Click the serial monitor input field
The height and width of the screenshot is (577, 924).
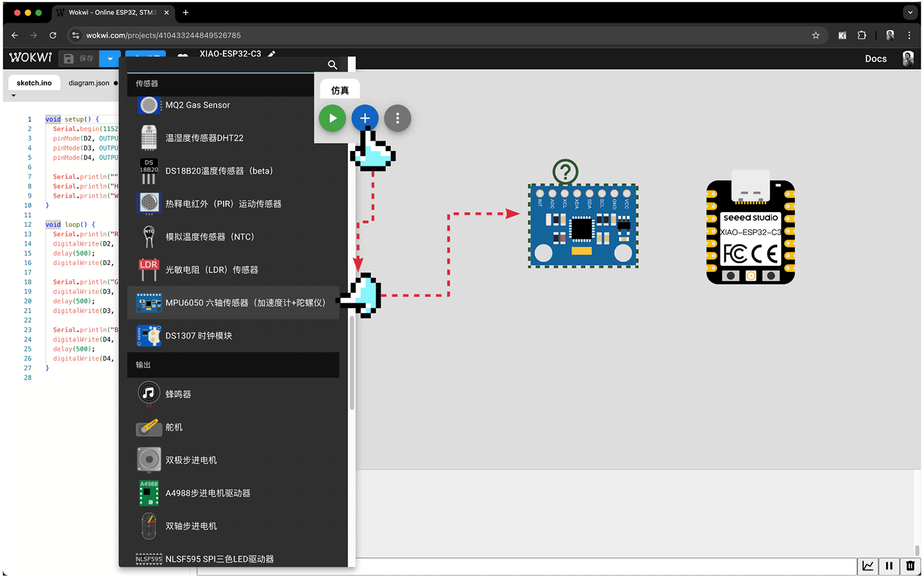tap(527, 567)
